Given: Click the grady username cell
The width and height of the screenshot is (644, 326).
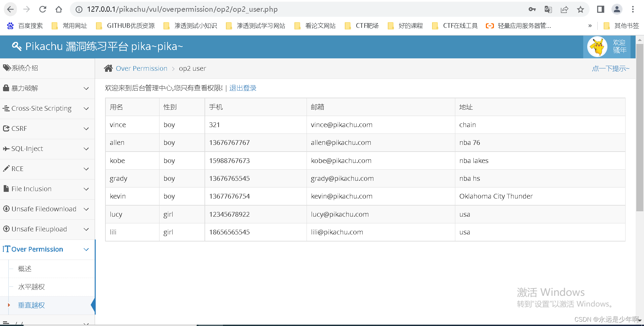Looking at the screenshot, I should [132, 178].
